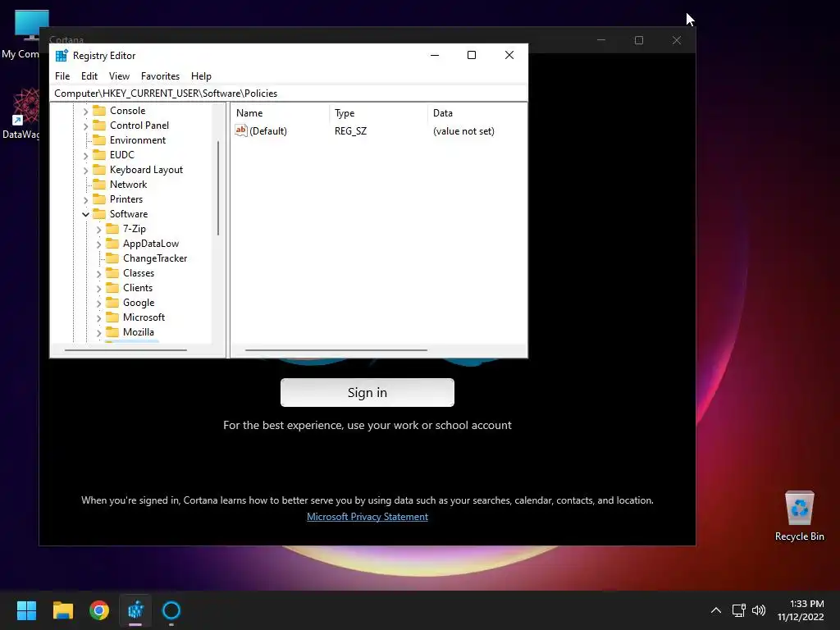
Task: Click the Sign in button in Cortana
Action: coord(367,393)
